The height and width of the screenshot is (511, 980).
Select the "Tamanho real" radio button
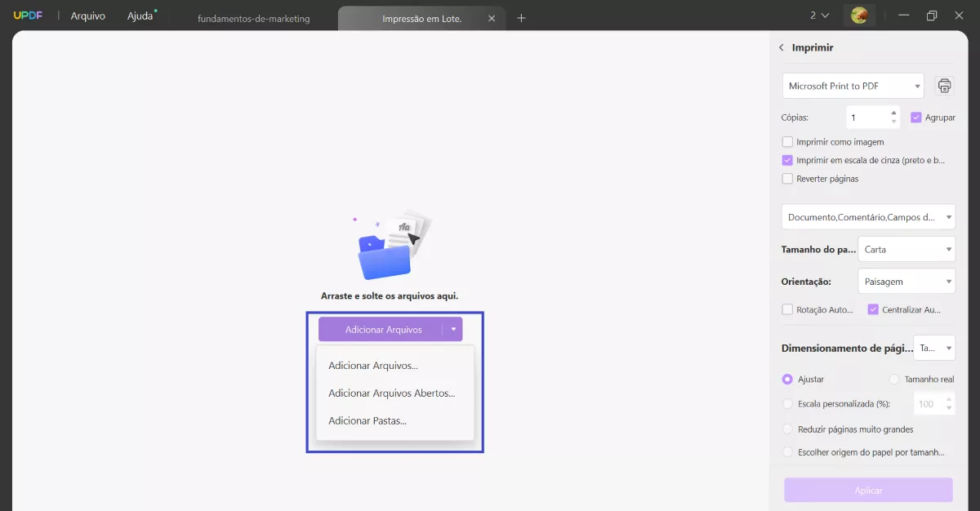895,379
